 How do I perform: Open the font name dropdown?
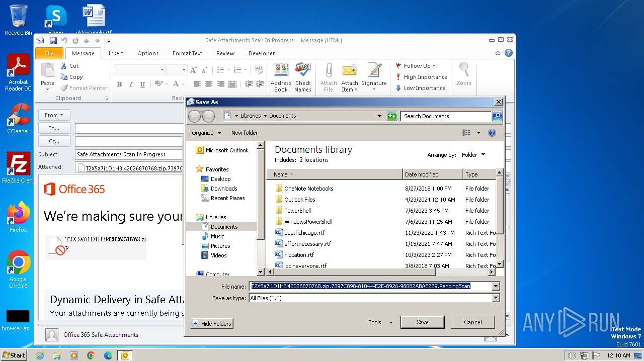click(162, 70)
